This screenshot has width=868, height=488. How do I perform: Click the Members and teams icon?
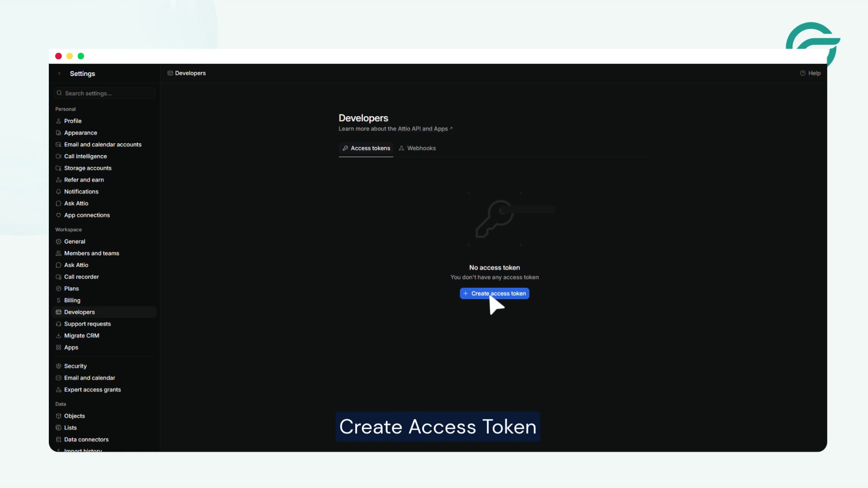pyautogui.click(x=58, y=253)
